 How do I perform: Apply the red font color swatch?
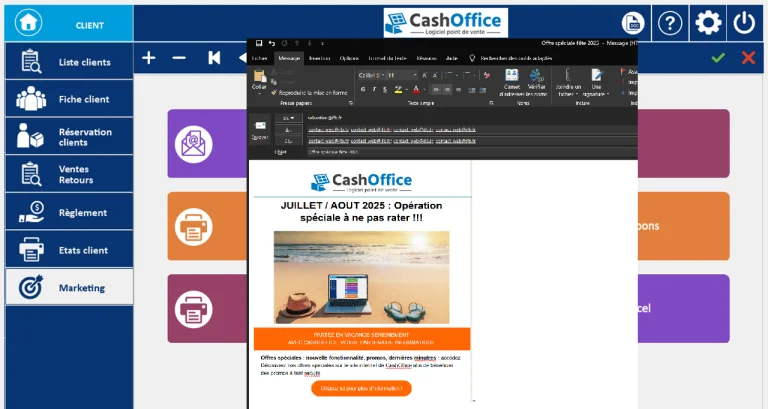tap(414, 89)
